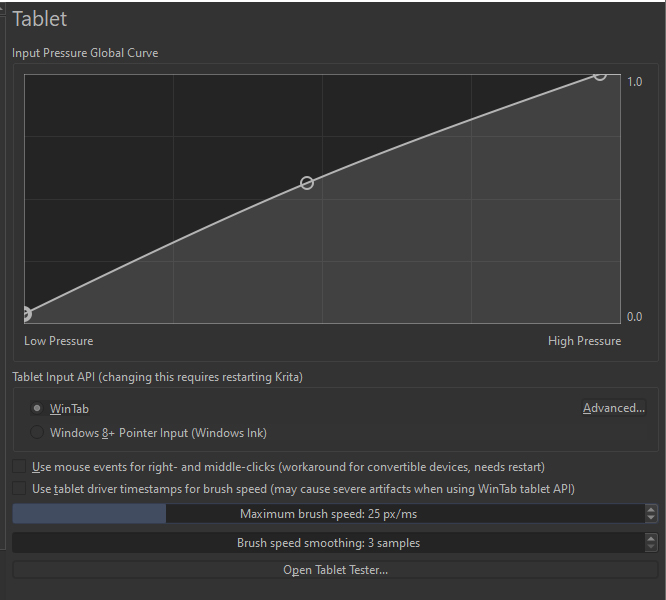Click the Tablet page heading
This screenshot has width=666, height=600.
40,19
